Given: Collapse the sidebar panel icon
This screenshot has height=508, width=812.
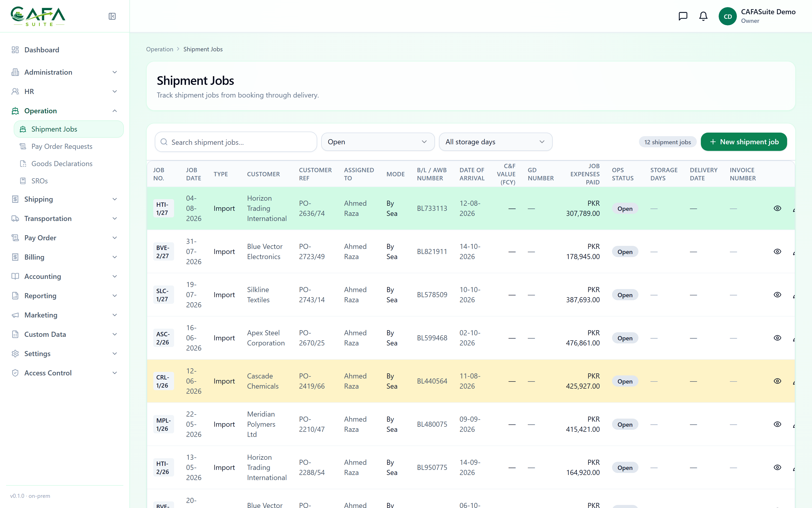Looking at the screenshot, I should [x=112, y=16].
